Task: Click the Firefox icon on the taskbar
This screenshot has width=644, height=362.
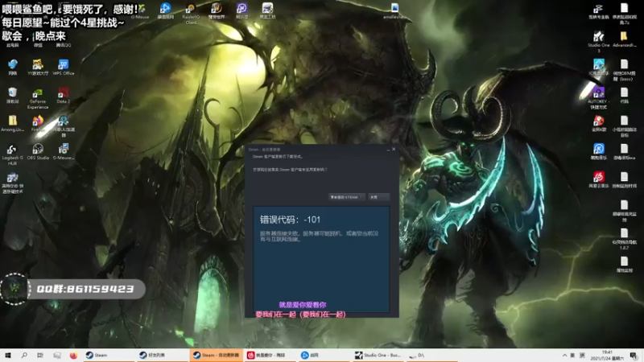Action: tap(73, 355)
